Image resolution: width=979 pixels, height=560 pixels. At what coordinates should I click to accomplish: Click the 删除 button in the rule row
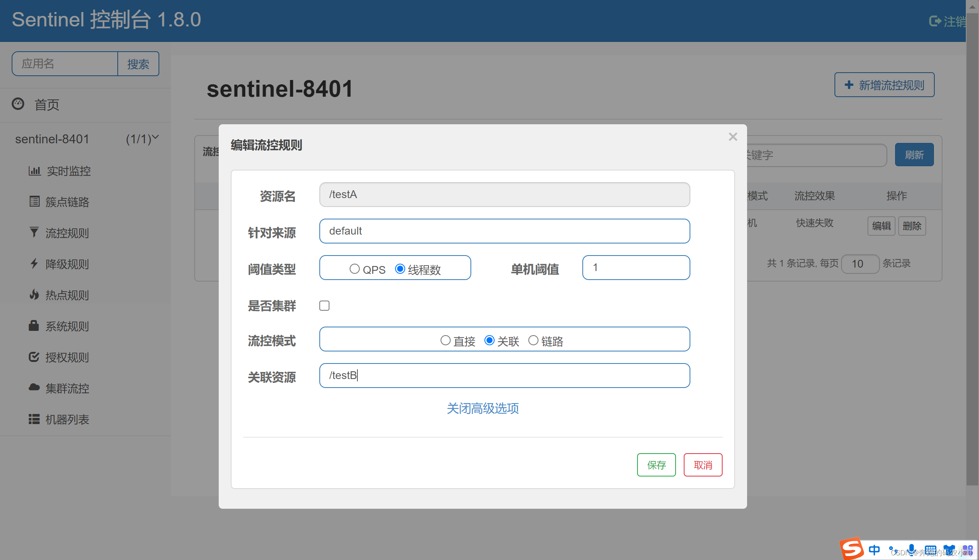[x=912, y=226]
